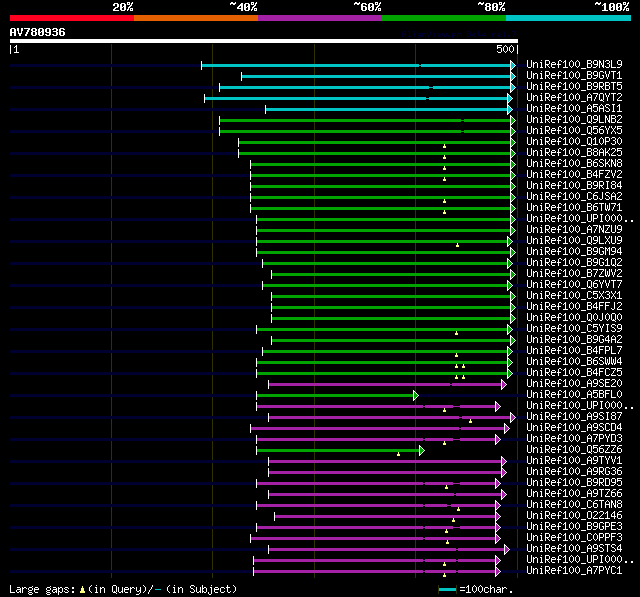
Task: Select the UniRef100_Q9LNB2 hit label
Action: 574,120
